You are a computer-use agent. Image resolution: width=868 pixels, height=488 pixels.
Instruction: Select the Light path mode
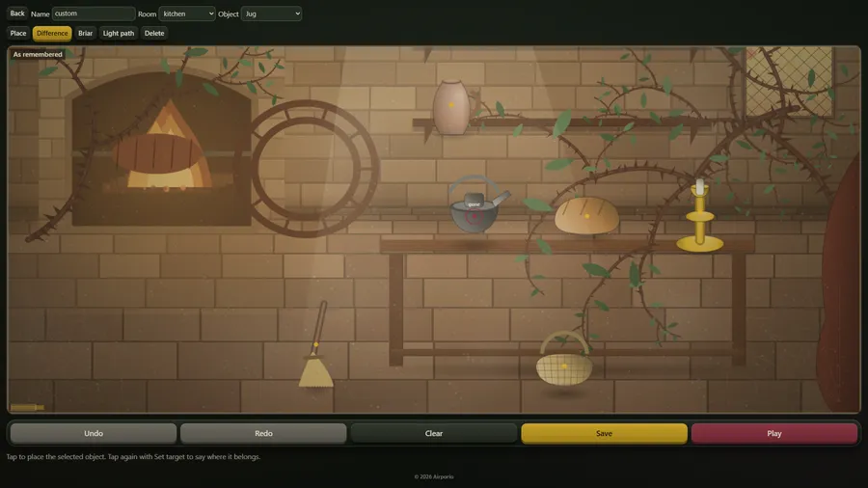(119, 33)
